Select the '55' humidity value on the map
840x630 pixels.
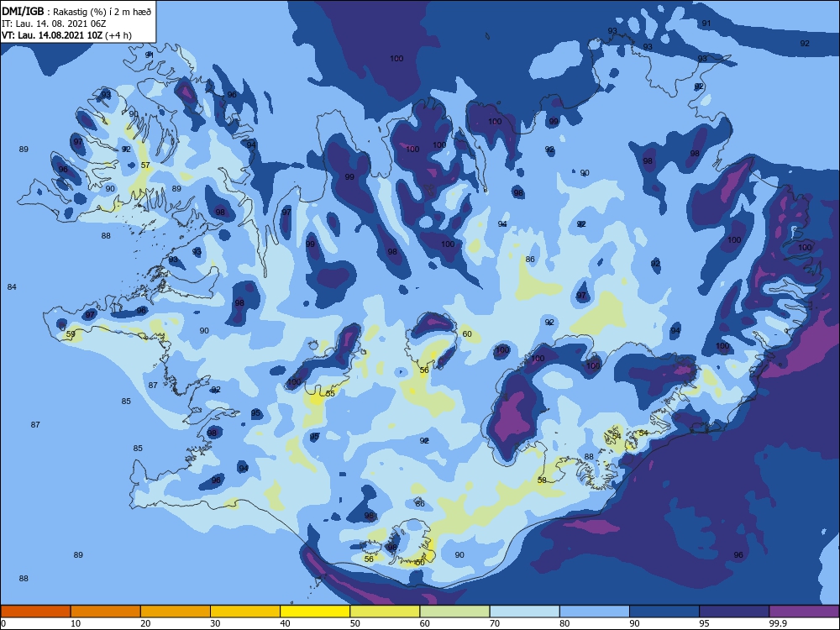click(330, 394)
